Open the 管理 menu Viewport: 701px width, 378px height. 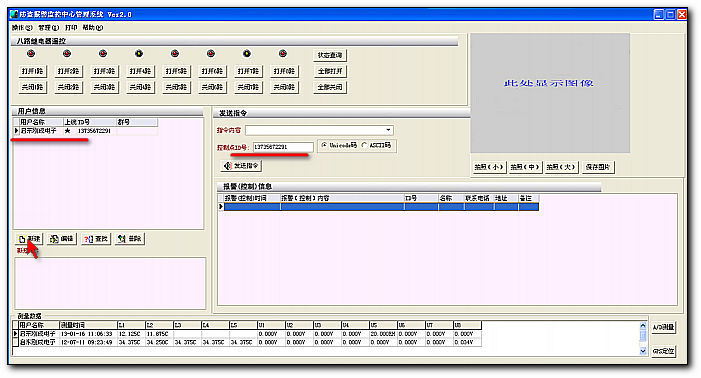pos(48,27)
